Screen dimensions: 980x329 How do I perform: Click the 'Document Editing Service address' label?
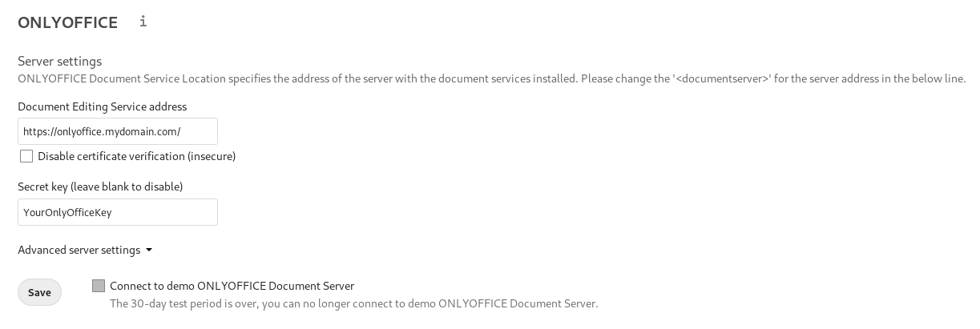102,106
